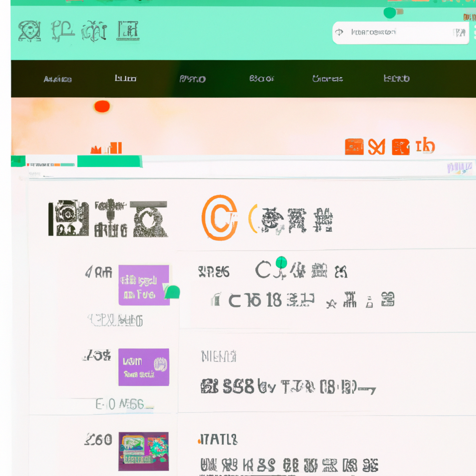Click the second orange square icon in banner
476x476 pixels.
[x=401, y=147]
